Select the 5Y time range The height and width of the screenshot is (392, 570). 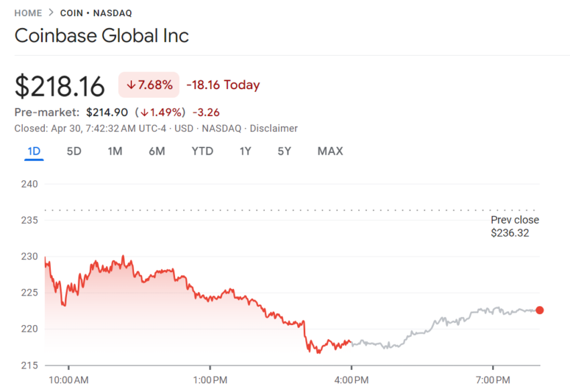point(284,151)
